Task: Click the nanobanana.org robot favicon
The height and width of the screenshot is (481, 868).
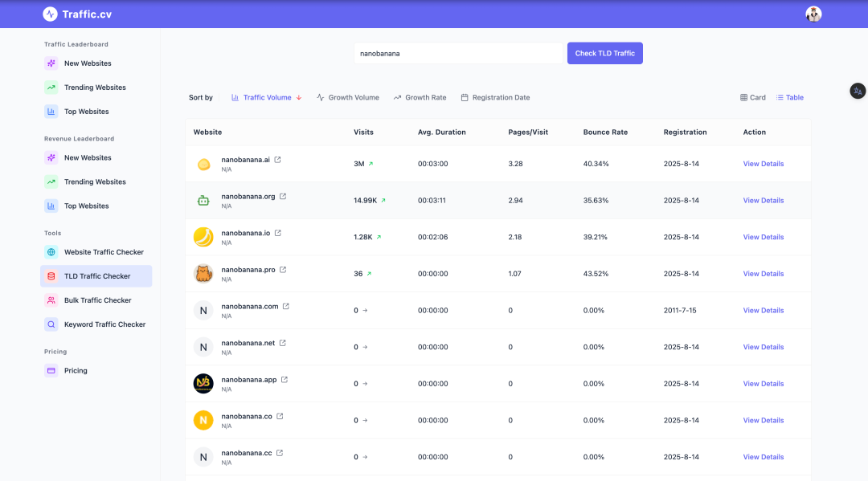Action: (203, 200)
